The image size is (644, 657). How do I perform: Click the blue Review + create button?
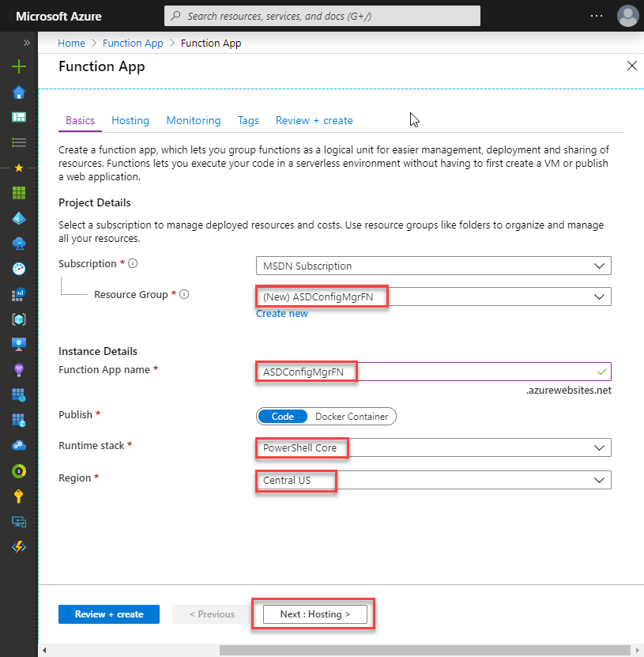pos(109,614)
